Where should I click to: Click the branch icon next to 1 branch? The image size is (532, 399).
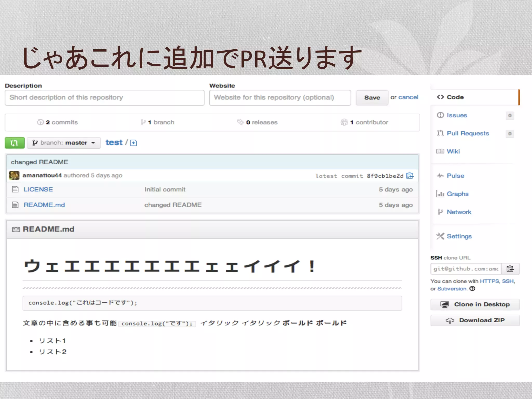pyautogui.click(x=143, y=122)
